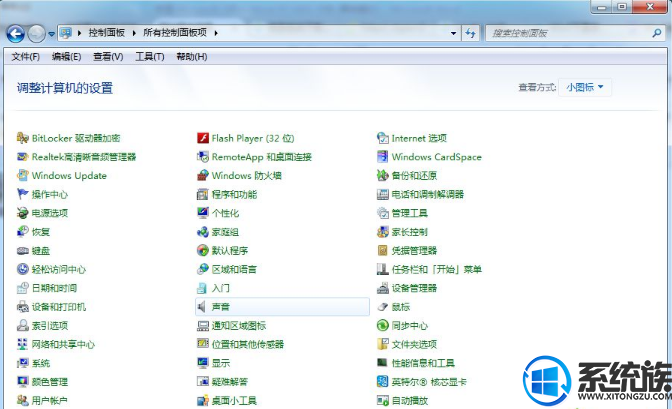Click the 所有控制面板项 breadcrumb
This screenshot has height=409, width=672.
pyautogui.click(x=175, y=33)
